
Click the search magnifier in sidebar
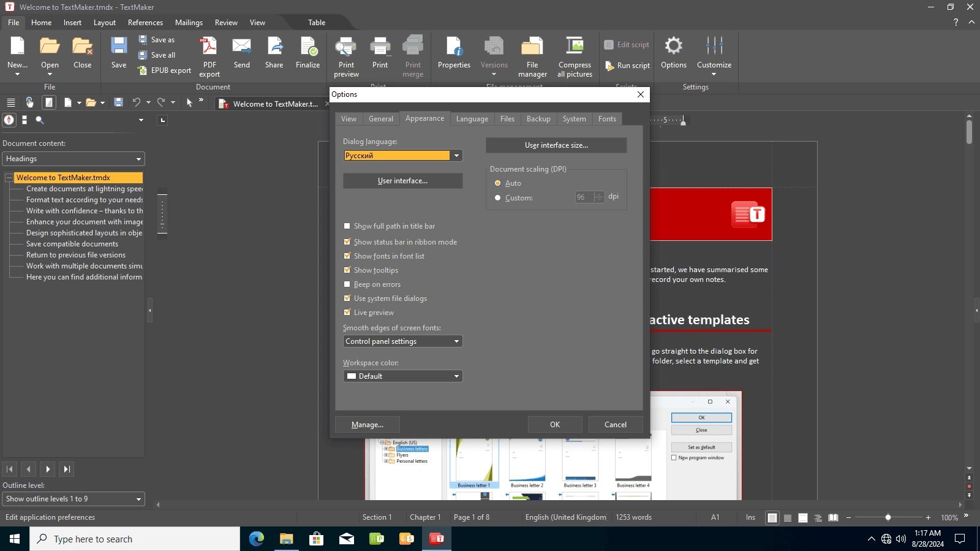click(x=40, y=120)
